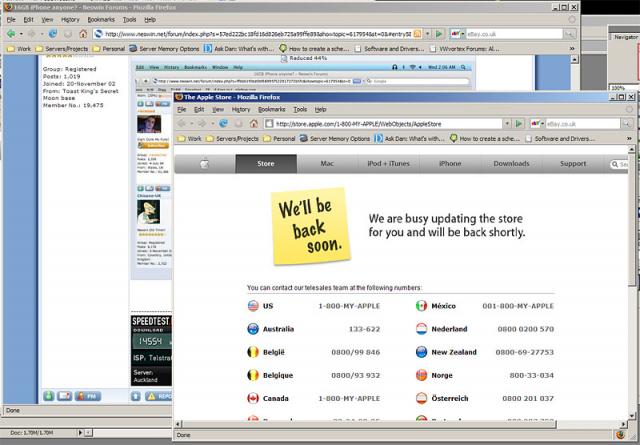Click RSS feed icon in Neowin address bar

417,34
